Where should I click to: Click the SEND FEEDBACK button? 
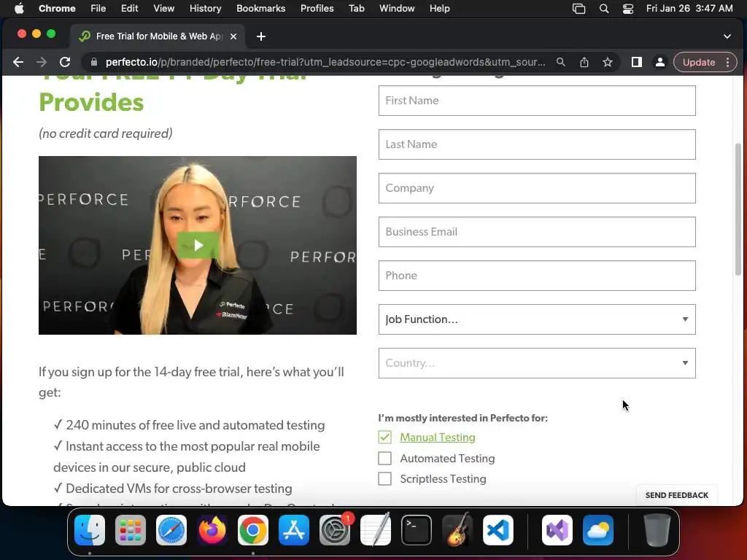pyautogui.click(x=676, y=495)
